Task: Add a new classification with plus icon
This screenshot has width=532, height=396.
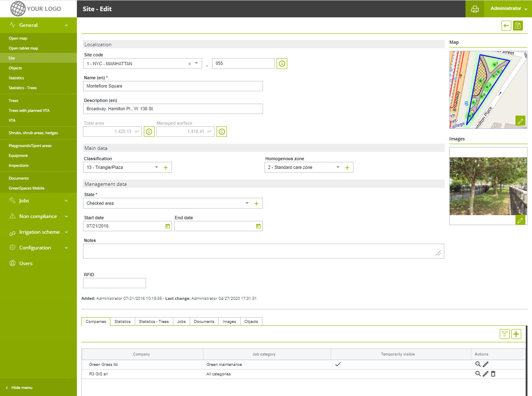Action: coord(166,168)
